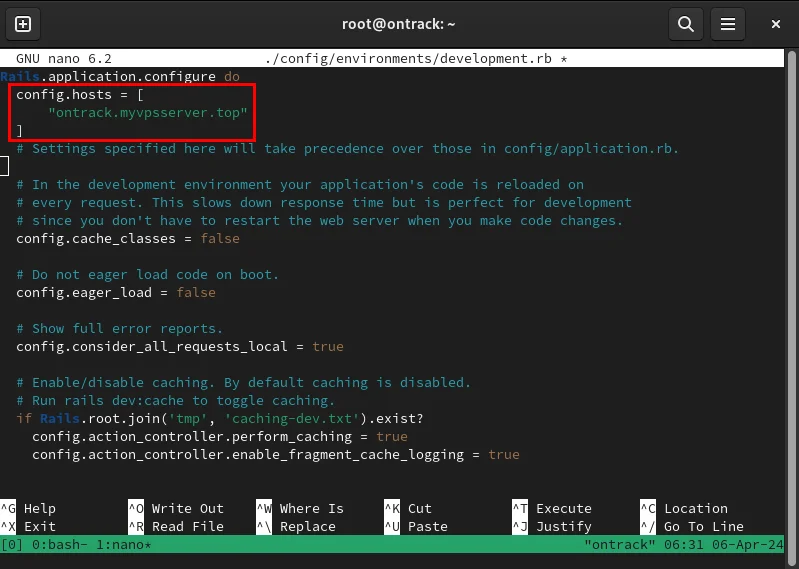This screenshot has height=569, width=799.
Task: Click the comment Enable/disable caching
Action: coord(244,383)
